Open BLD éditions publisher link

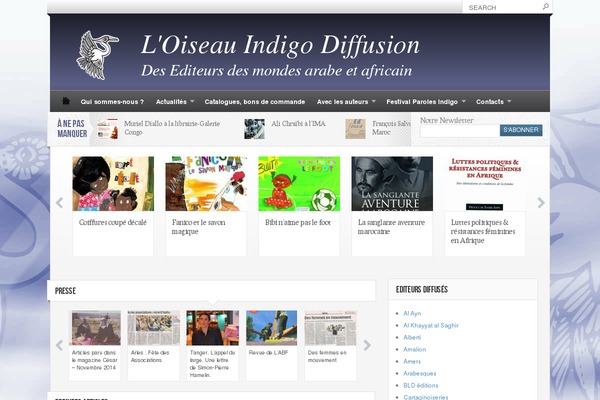pos(421,385)
